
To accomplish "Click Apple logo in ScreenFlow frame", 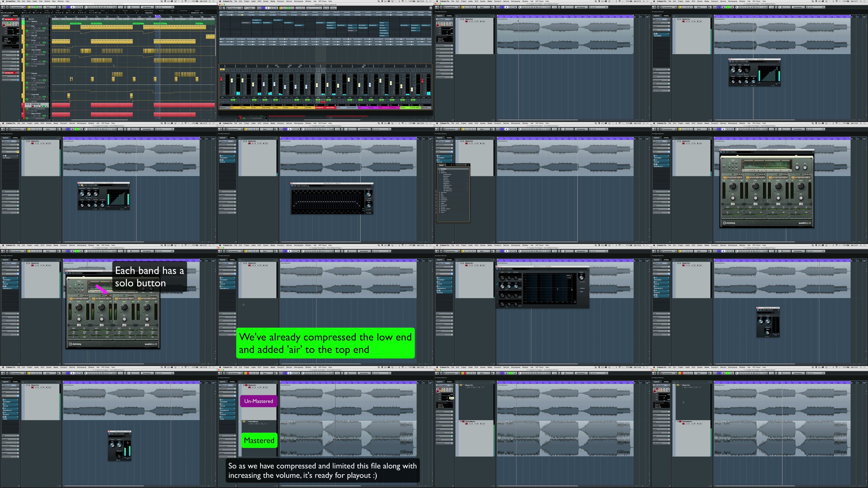I will tap(3, 1).
